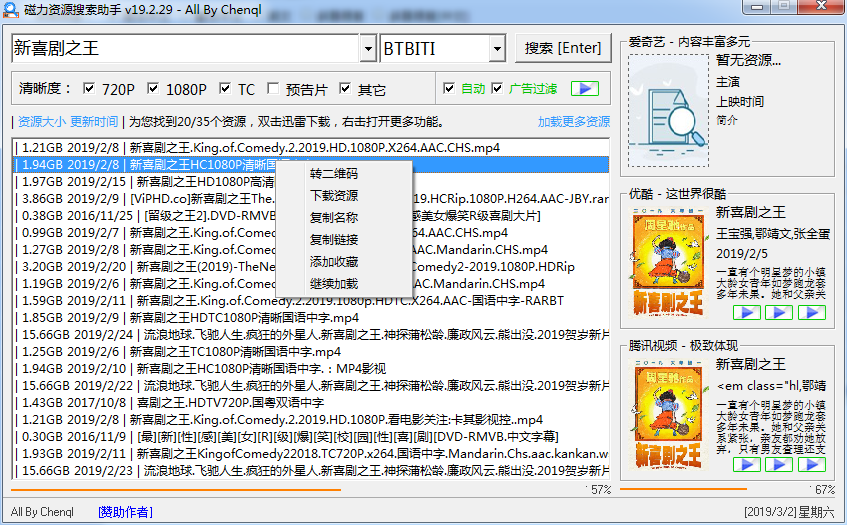Select the 0.38GB 留级之王2 DVD-RMVB row
This screenshot has width=847, height=525.
(x=311, y=216)
